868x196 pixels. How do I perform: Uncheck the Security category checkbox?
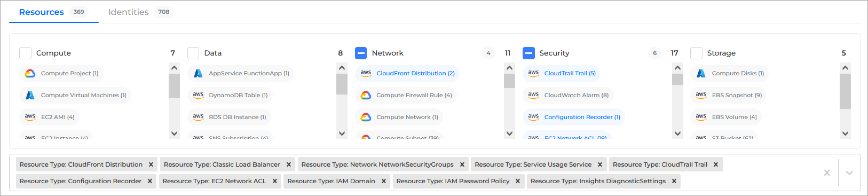528,53
